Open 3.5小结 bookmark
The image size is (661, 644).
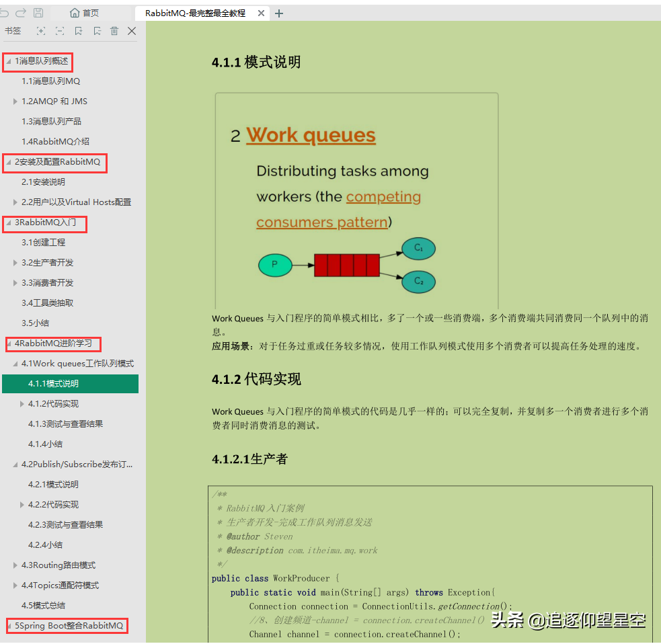coord(35,323)
